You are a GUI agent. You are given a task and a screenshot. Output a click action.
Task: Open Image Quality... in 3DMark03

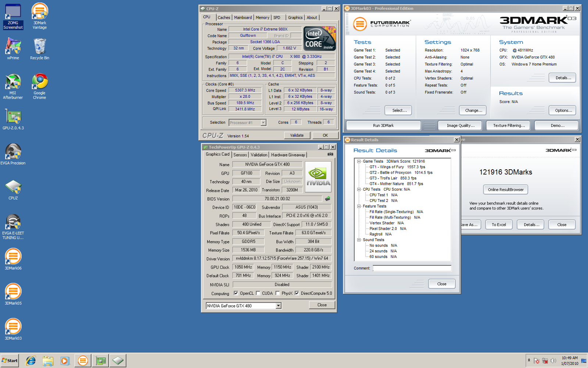point(461,125)
